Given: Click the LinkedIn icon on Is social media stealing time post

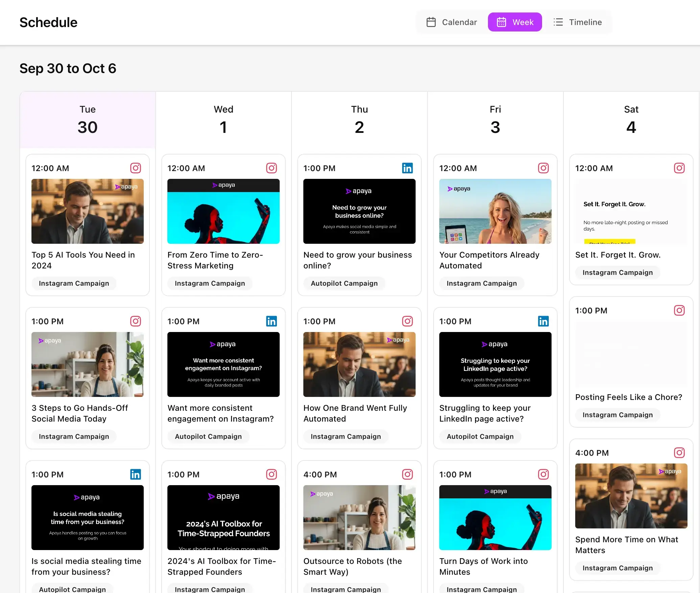Looking at the screenshot, I should (136, 474).
